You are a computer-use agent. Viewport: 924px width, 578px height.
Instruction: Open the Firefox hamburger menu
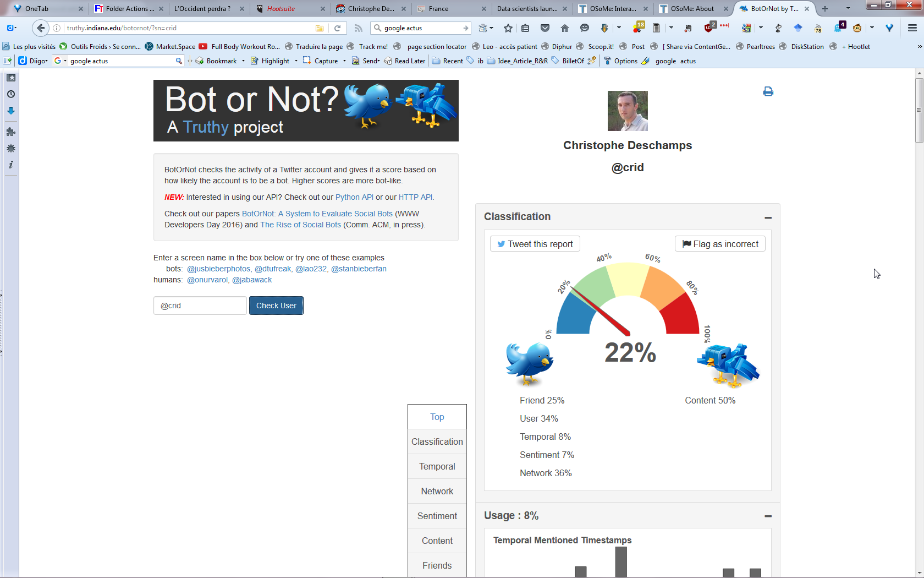pyautogui.click(x=912, y=28)
